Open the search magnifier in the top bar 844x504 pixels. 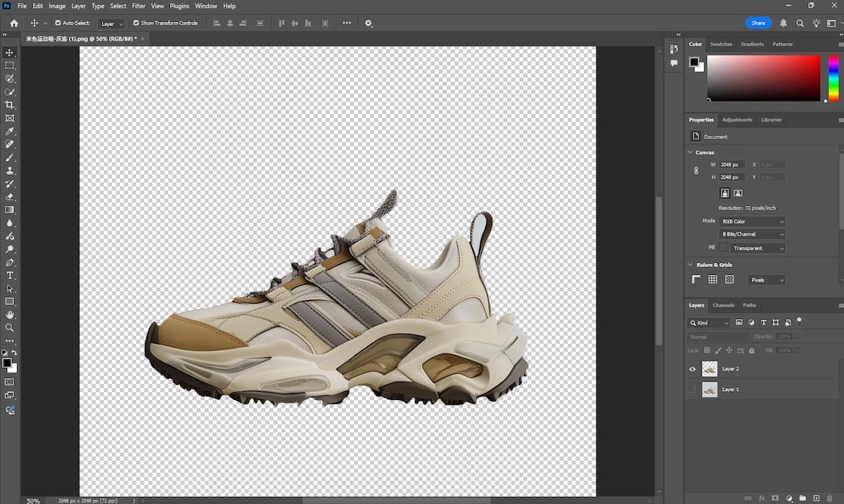(x=800, y=23)
